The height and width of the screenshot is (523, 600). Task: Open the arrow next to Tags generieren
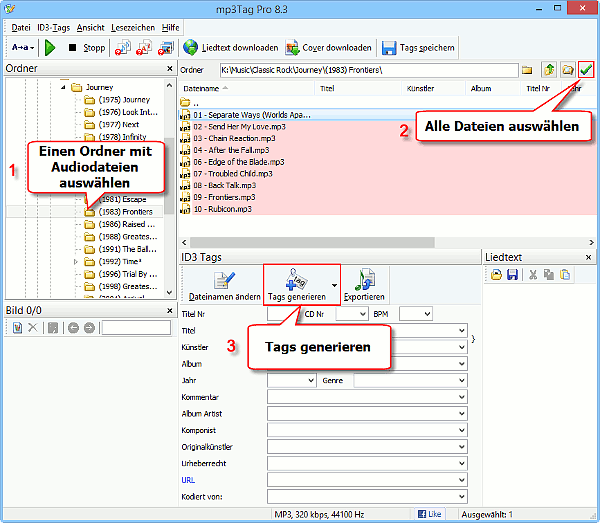pyautogui.click(x=334, y=285)
